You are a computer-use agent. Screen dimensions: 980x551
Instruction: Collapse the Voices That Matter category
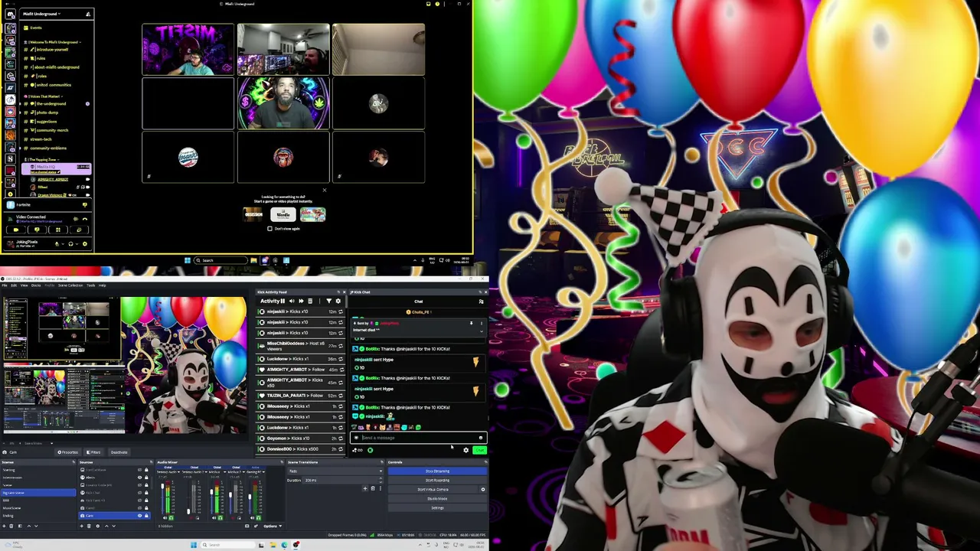point(43,96)
